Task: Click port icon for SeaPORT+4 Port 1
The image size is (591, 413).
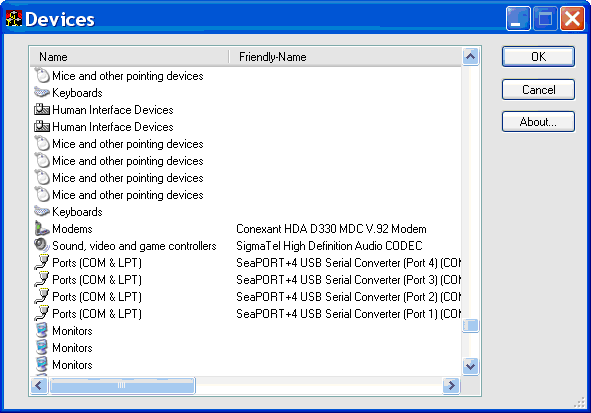Action: click(42, 314)
